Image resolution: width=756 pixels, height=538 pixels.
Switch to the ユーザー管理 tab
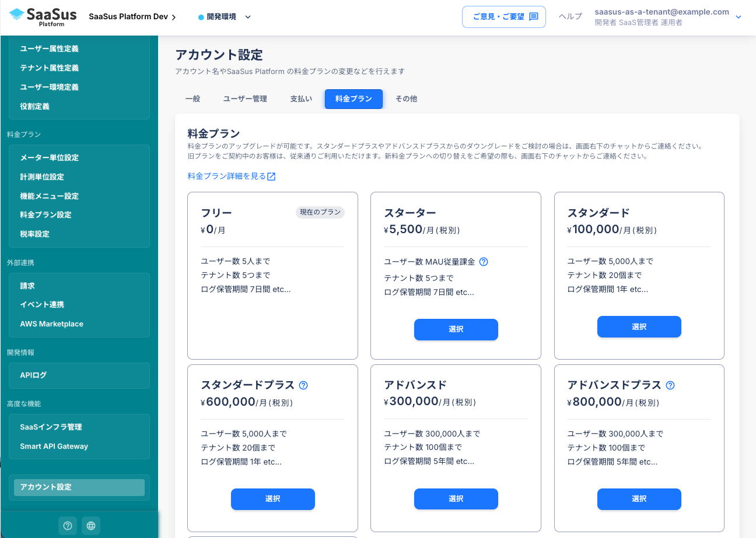[x=245, y=99]
